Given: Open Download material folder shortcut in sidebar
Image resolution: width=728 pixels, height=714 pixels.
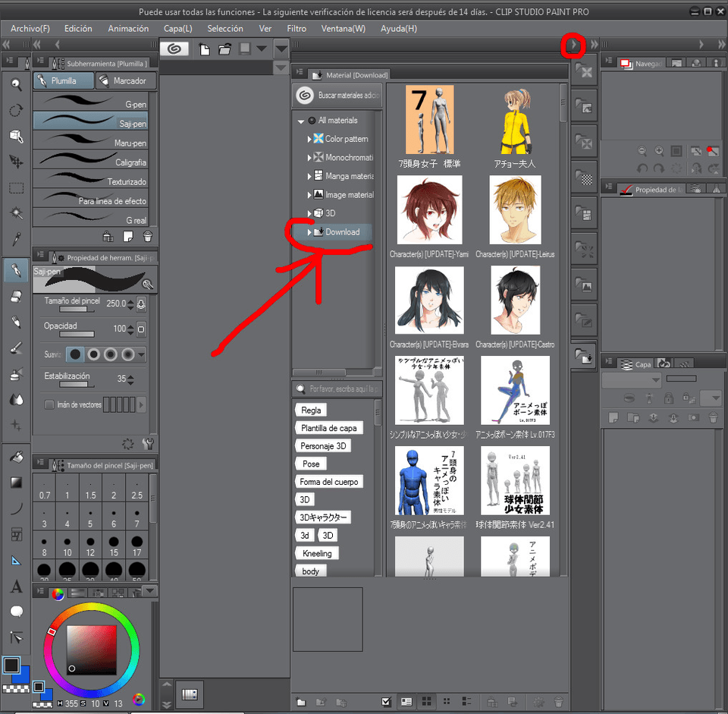Looking at the screenshot, I should [x=584, y=357].
